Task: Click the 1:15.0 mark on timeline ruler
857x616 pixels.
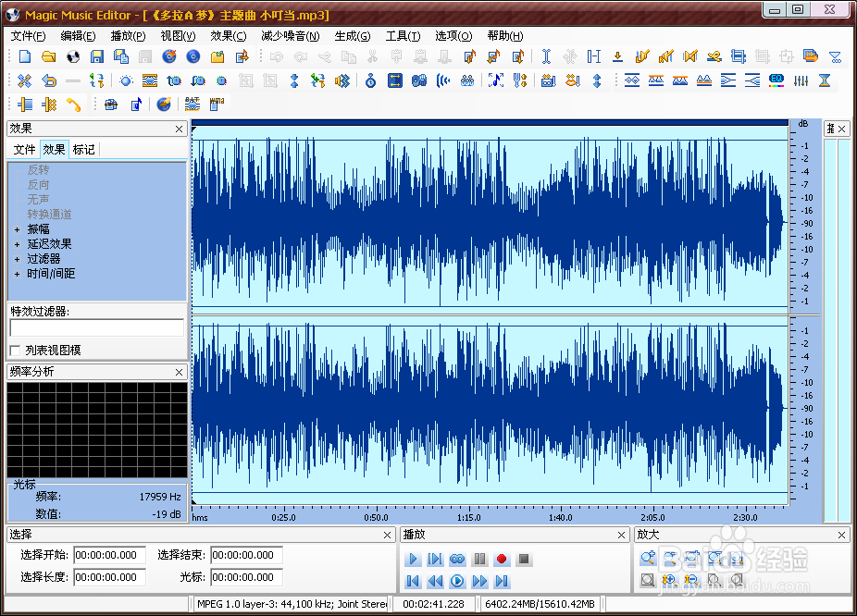Action: (469, 517)
